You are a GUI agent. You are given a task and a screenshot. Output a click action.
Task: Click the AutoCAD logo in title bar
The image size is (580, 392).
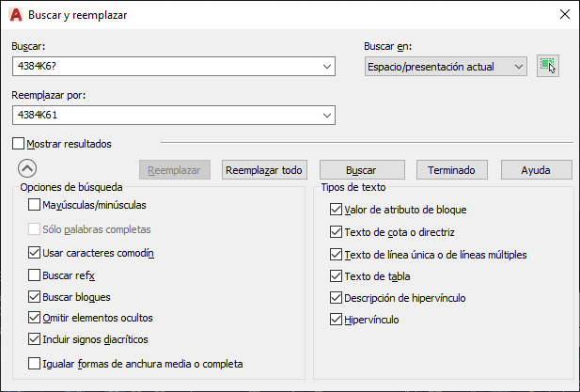click(15, 14)
